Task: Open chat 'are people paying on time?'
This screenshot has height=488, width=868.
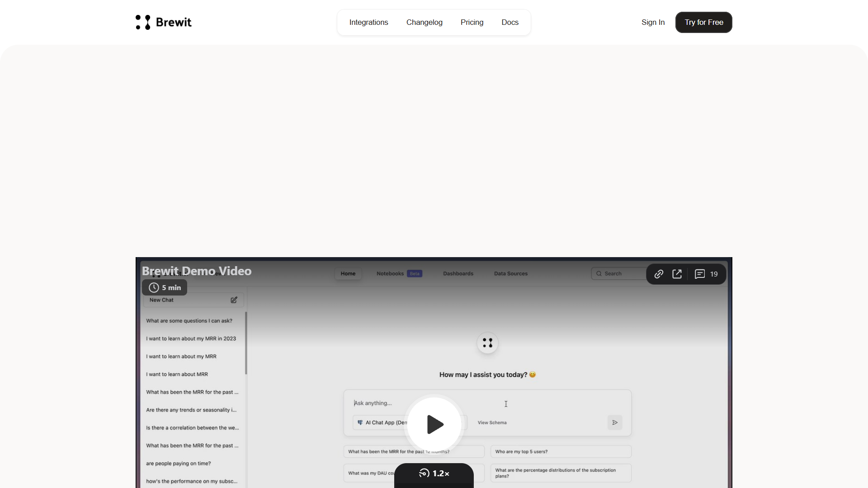Action: [178, 463]
